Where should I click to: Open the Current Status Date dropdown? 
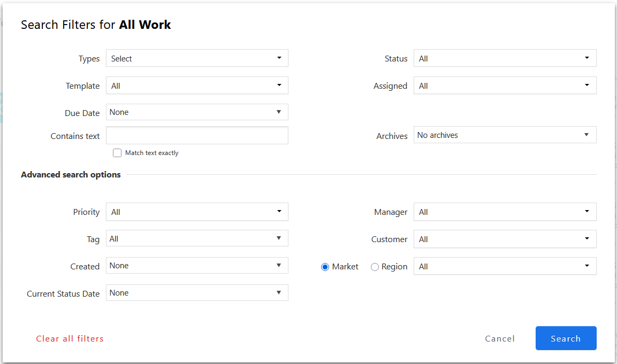[x=197, y=293]
